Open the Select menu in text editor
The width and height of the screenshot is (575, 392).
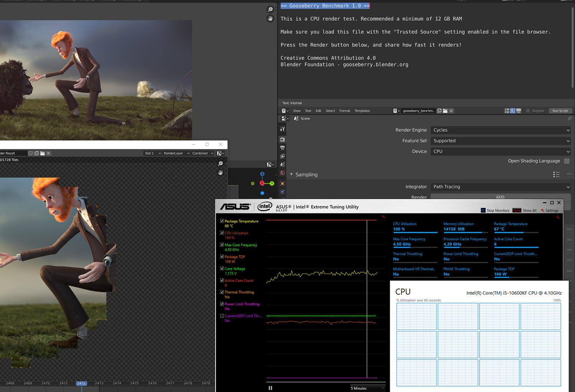330,111
